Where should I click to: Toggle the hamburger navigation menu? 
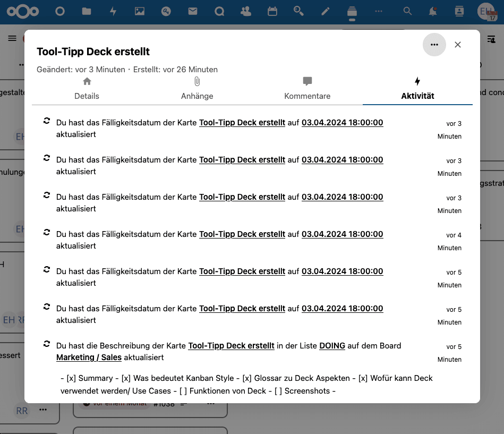click(x=12, y=38)
